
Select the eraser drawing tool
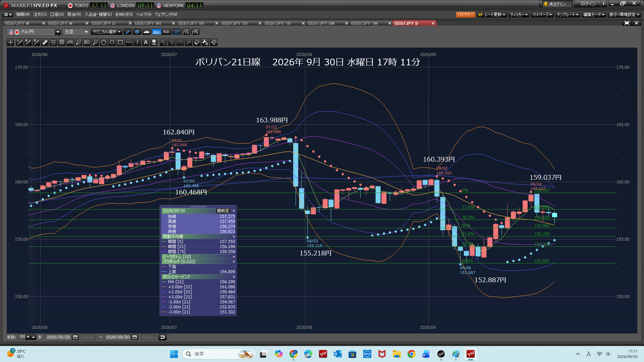pyautogui.click(x=196, y=42)
